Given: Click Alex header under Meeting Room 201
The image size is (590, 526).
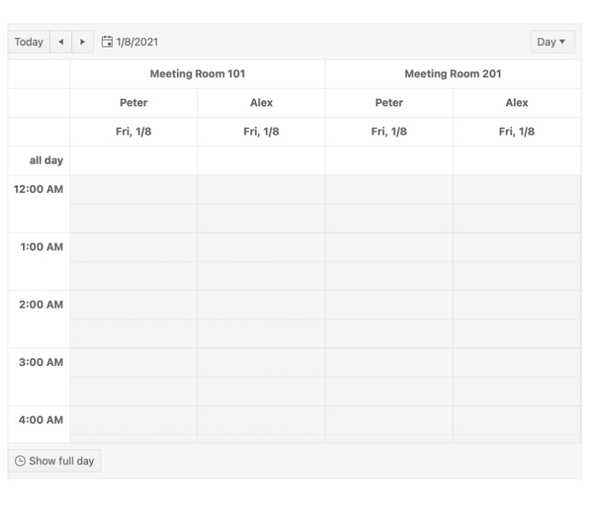Looking at the screenshot, I should click(517, 103).
